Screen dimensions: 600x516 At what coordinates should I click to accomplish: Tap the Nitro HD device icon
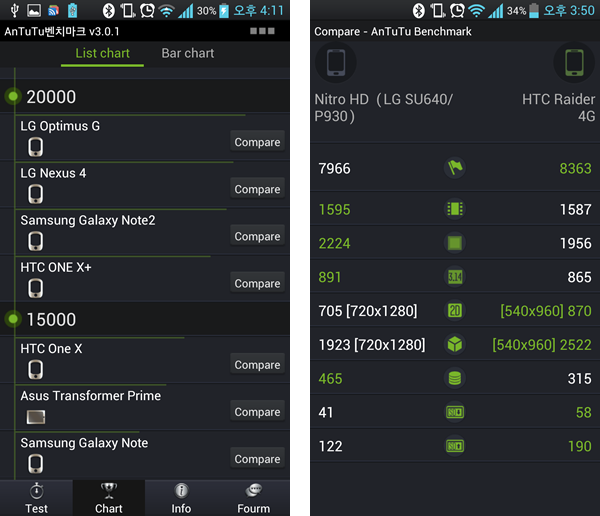[x=336, y=62]
